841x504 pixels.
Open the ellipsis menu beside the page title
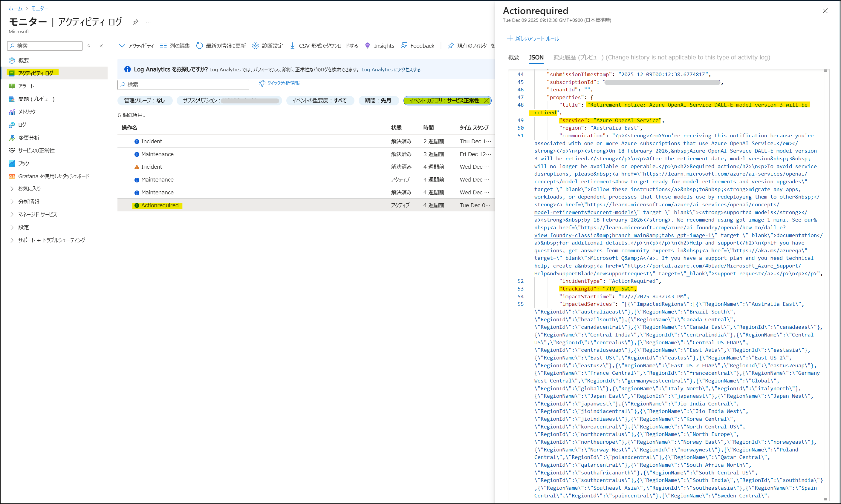[148, 22]
